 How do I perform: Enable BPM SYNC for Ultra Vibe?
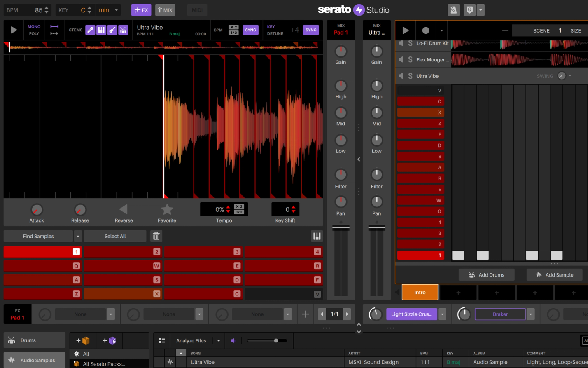point(250,30)
